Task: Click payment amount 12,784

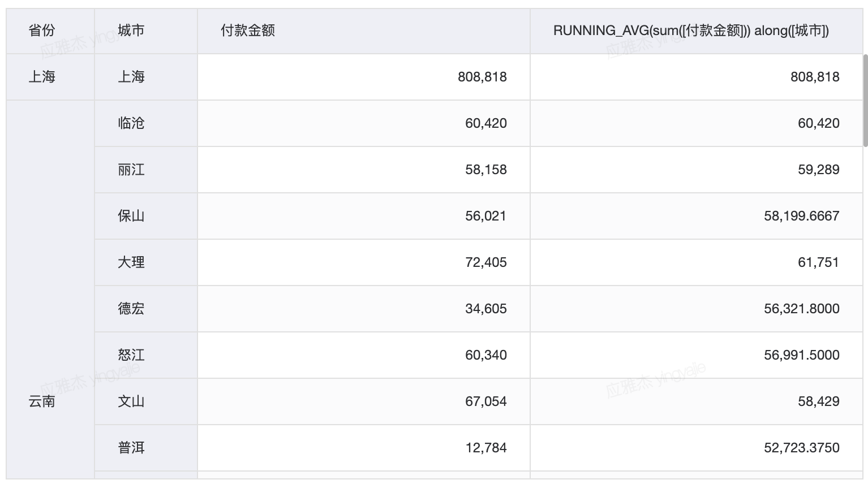Action: click(x=364, y=448)
